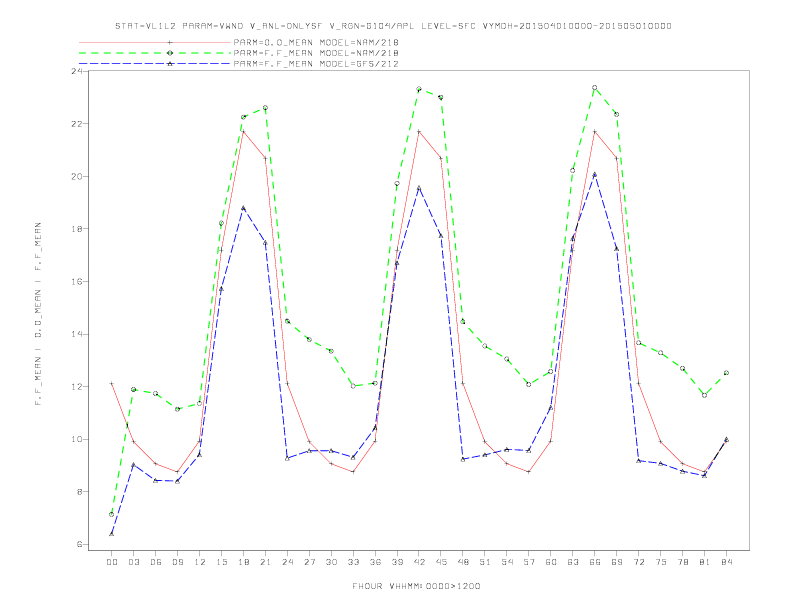Click x-axis forecast hour label 03
This screenshot has width=792, height=612.
[x=133, y=562]
